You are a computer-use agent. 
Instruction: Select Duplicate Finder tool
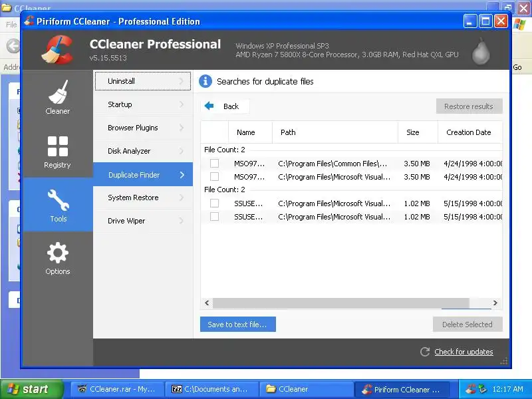pyautogui.click(x=143, y=174)
